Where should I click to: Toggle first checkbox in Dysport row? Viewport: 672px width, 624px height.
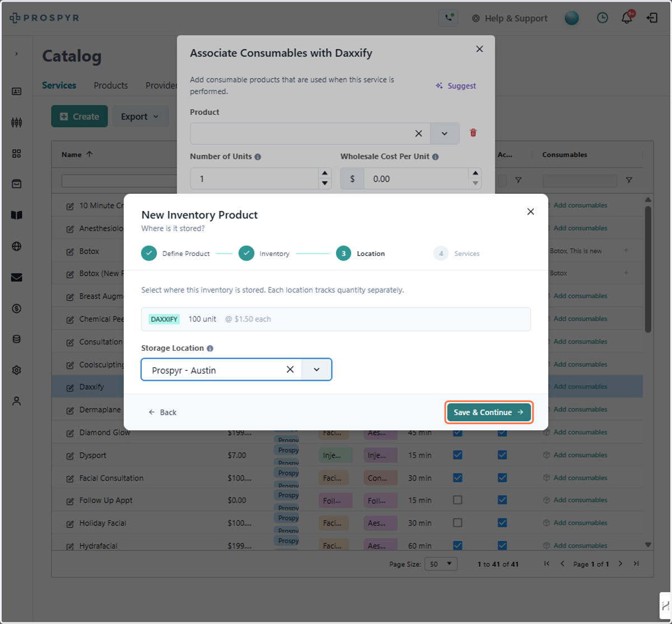pyautogui.click(x=458, y=455)
